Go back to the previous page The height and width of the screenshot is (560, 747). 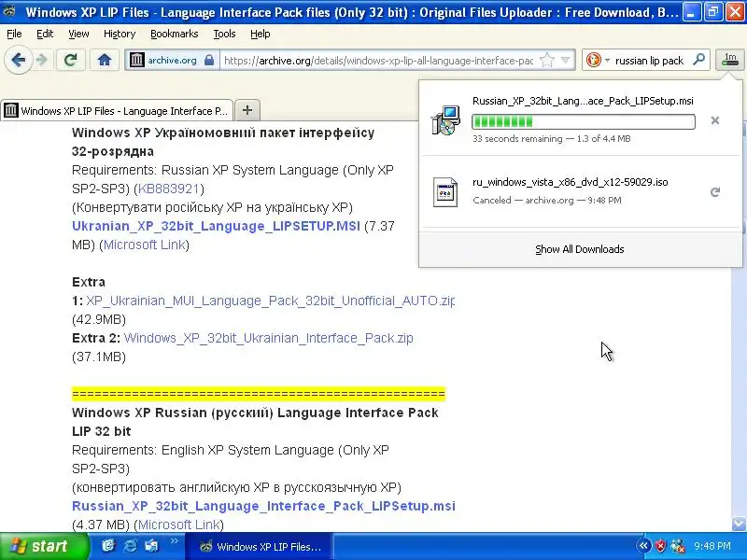pos(18,60)
